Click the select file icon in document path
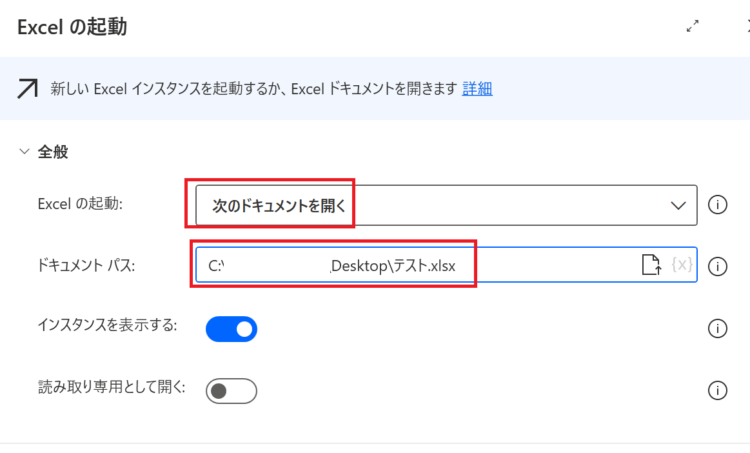The width and height of the screenshot is (750, 453). (651, 265)
